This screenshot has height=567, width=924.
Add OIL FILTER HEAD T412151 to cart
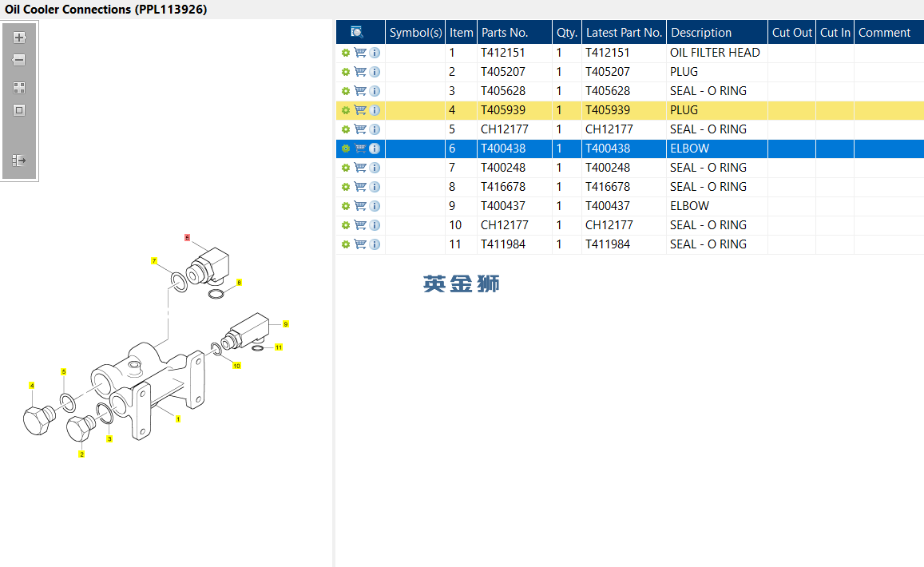(360, 53)
